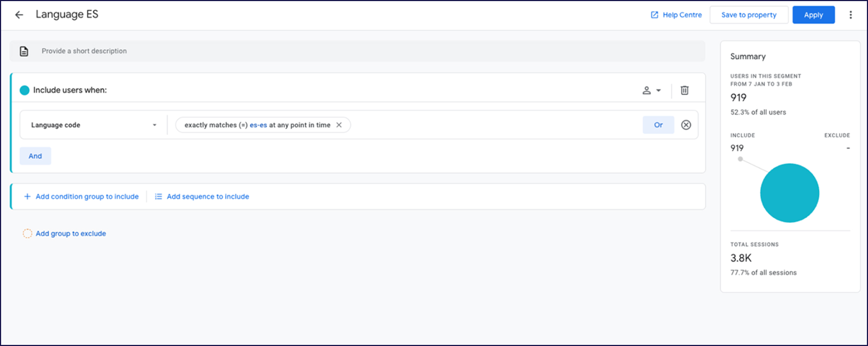868x346 pixels.
Task: Click the teal include users pie chart
Action: (x=789, y=193)
